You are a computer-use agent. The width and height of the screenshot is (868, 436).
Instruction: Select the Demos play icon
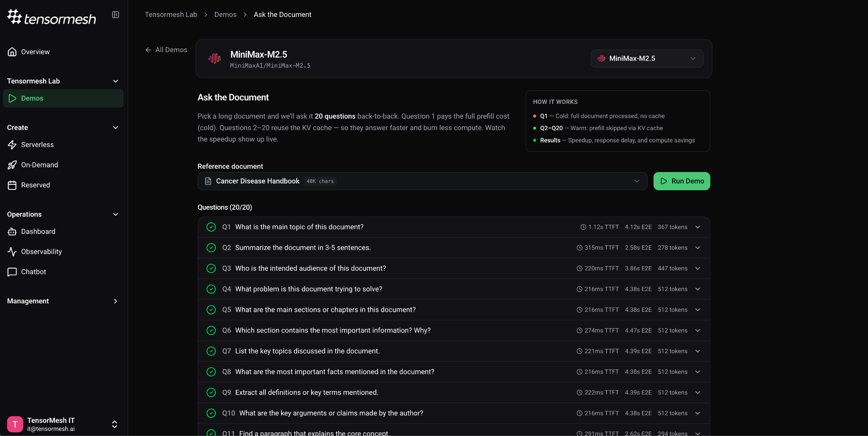12,98
